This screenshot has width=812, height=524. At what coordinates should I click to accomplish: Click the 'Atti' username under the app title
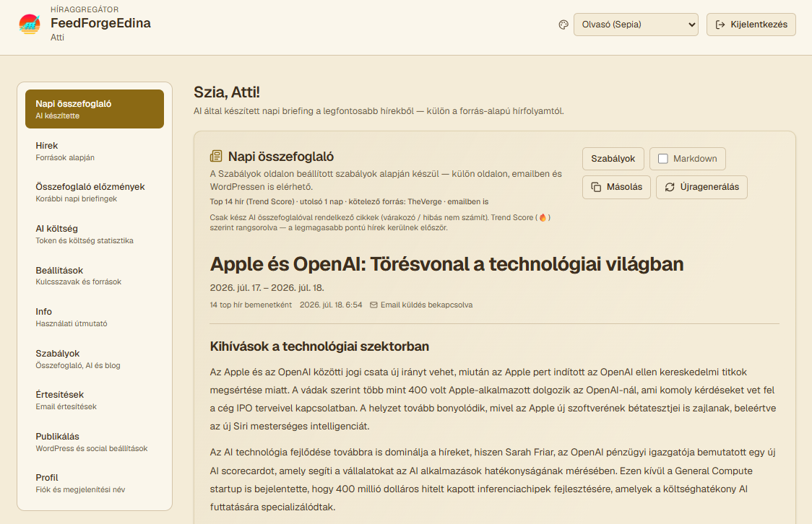(x=58, y=38)
